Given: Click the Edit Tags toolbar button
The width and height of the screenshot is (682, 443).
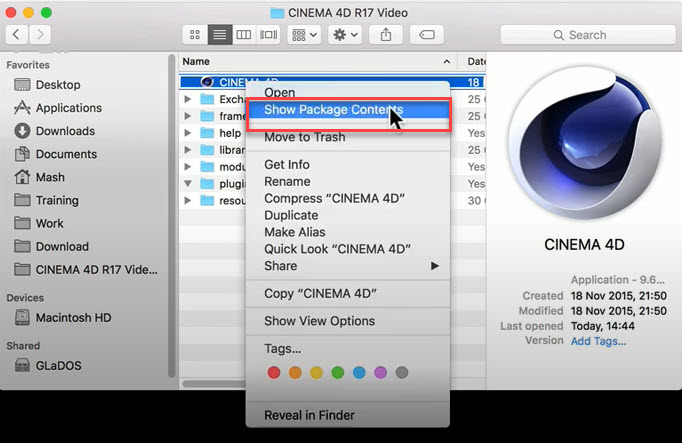Looking at the screenshot, I should (x=427, y=35).
